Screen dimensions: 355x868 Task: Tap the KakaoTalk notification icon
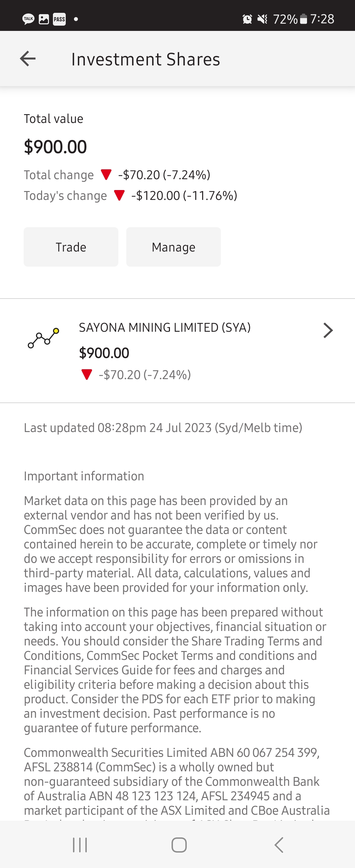[x=28, y=19]
